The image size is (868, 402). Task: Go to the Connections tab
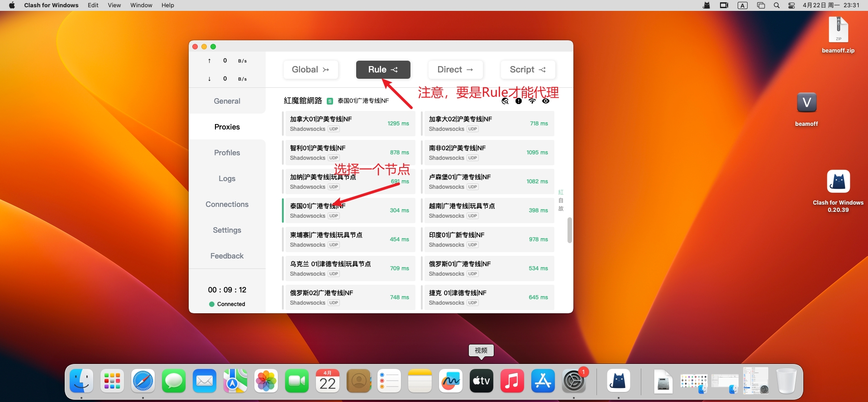coord(227,205)
